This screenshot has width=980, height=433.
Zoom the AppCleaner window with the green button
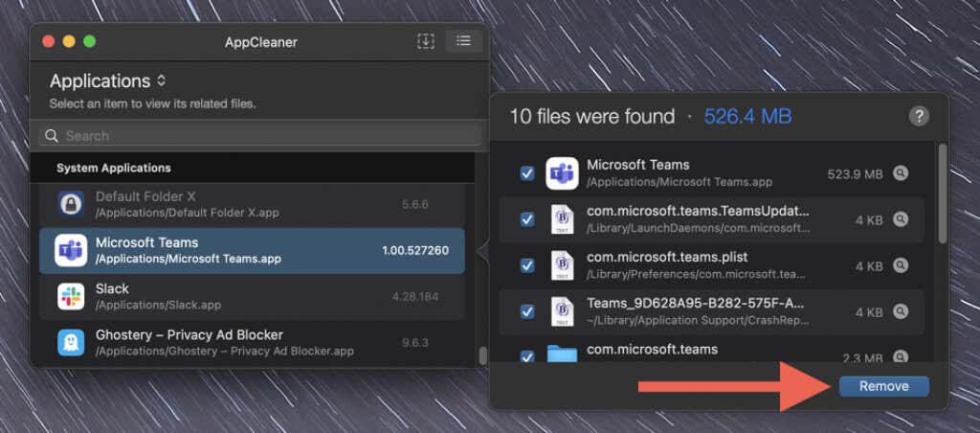click(x=89, y=41)
